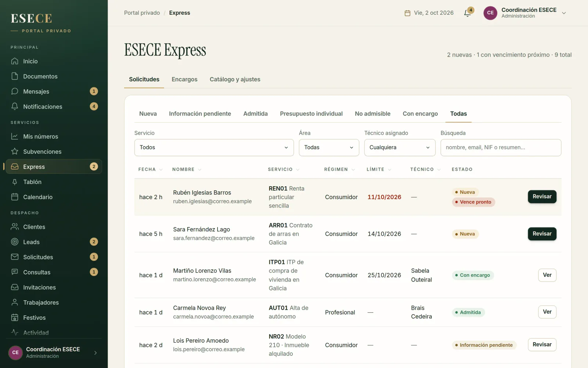Filter by the No admisible tab
Image resolution: width=588 pixels, height=368 pixels.
point(373,114)
